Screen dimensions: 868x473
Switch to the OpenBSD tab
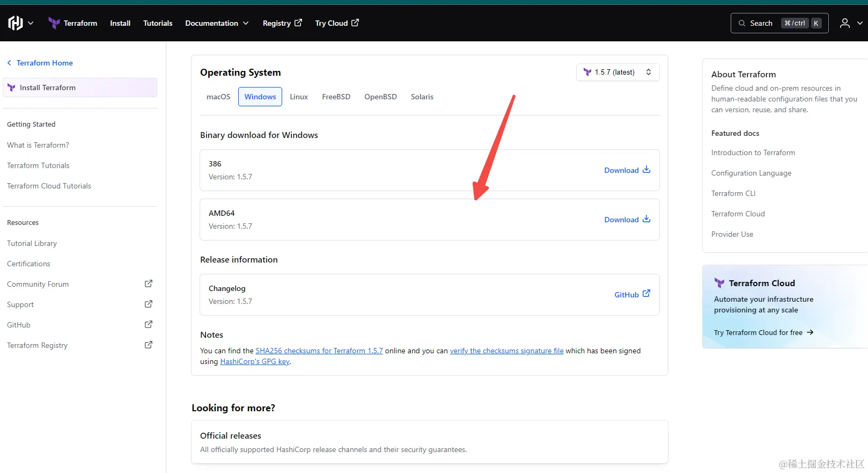(x=380, y=97)
